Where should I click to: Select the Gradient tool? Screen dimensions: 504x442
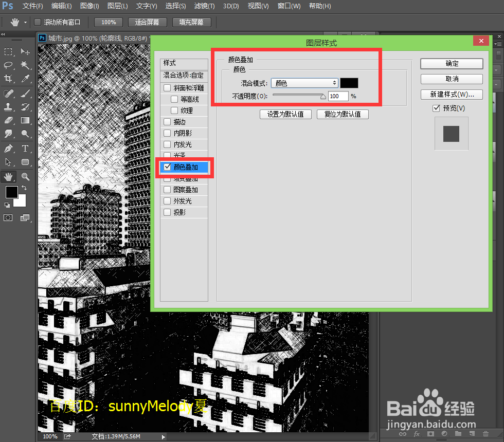25,120
